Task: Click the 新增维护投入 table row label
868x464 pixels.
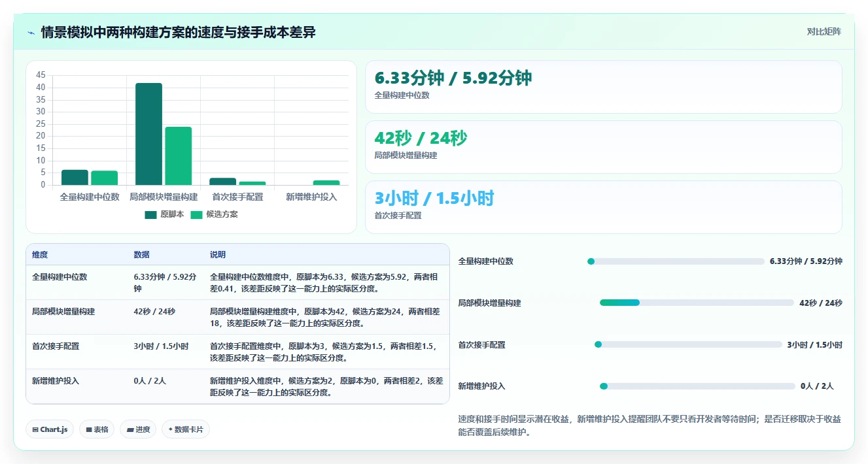Action: tap(56, 381)
